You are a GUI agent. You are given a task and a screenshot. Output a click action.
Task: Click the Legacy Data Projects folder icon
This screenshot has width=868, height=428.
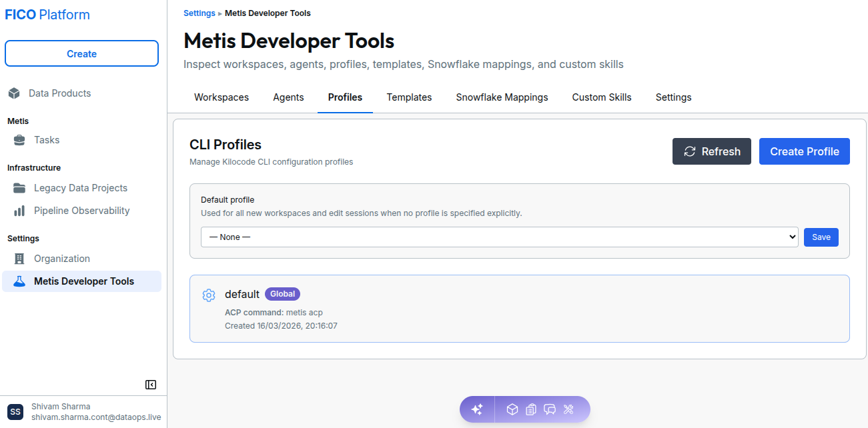click(19, 188)
